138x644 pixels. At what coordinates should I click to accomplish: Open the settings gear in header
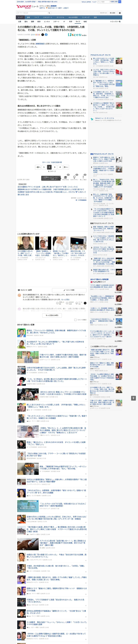(120, 13)
